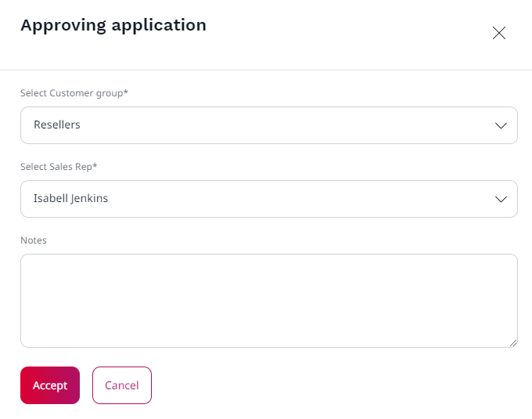Image resolution: width=532 pixels, height=419 pixels.
Task: Expand the Sales Rep chevron arrow
Action: pos(501,199)
